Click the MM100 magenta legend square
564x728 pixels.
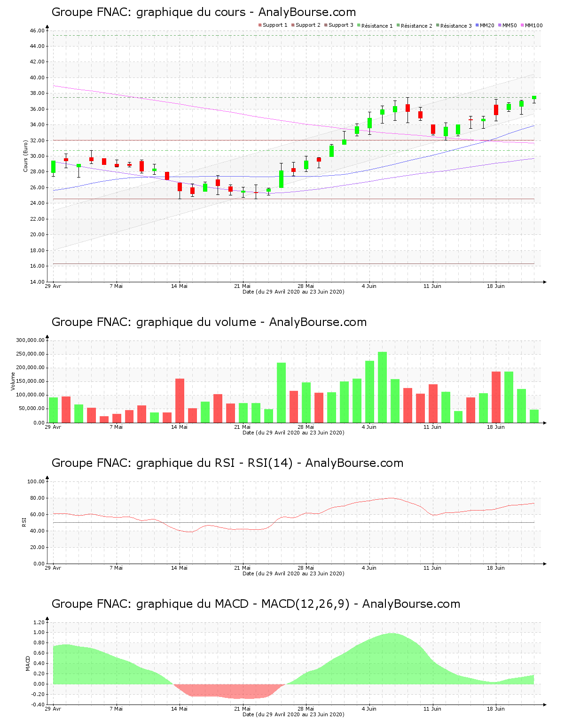[522, 25]
